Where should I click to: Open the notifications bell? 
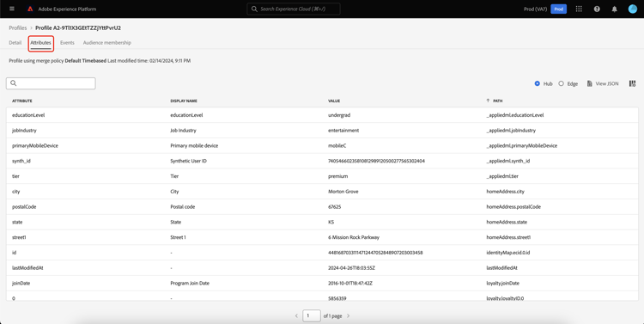(615, 9)
